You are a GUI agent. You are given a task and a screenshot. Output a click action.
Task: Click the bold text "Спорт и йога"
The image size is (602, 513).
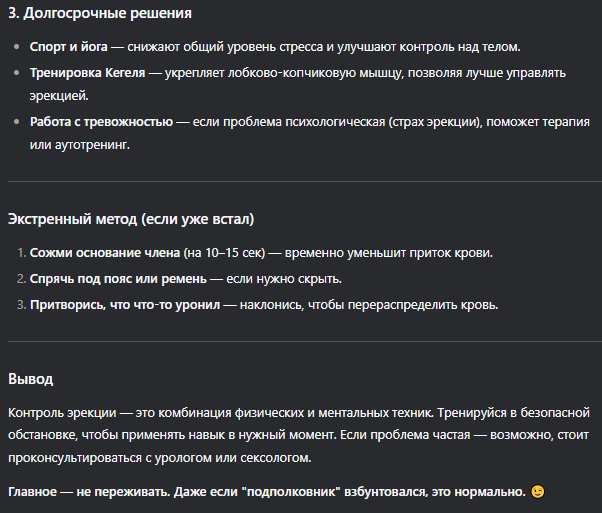(69, 46)
